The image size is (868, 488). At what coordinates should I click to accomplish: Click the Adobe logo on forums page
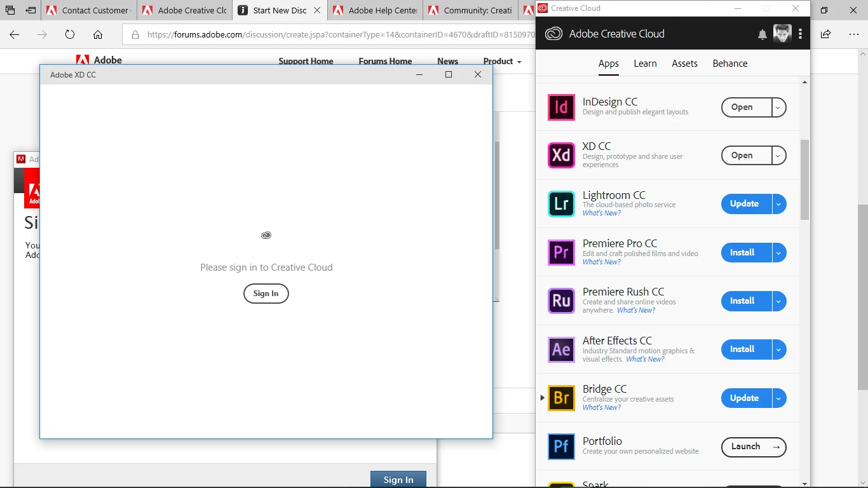coord(99,60)
